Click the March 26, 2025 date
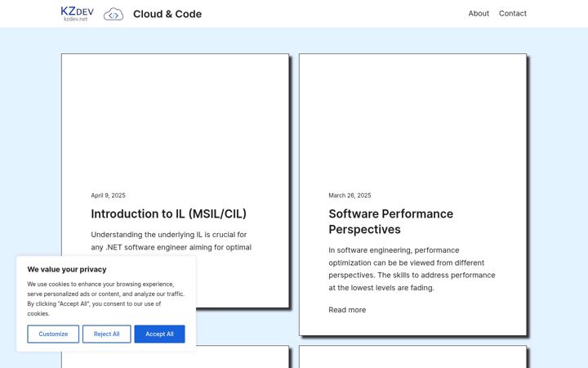This screenshot has width=588, height=368. pyautogui.click(x=350, y=195)
